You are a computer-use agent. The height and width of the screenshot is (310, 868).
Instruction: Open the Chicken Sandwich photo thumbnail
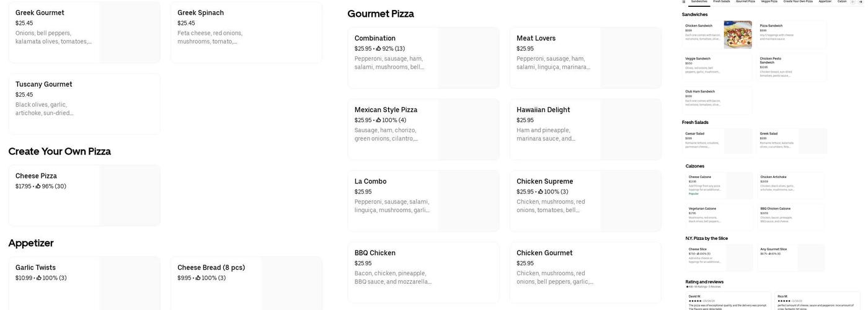click(738, 35)
